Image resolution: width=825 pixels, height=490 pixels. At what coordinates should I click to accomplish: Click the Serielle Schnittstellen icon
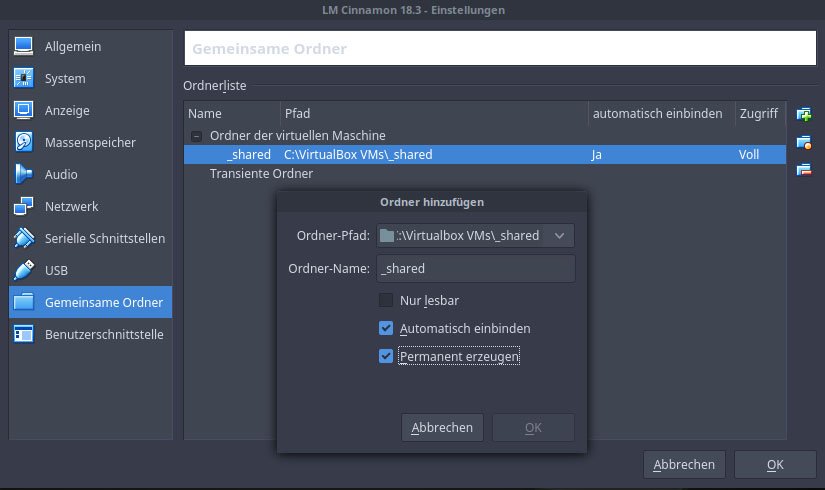23,238
